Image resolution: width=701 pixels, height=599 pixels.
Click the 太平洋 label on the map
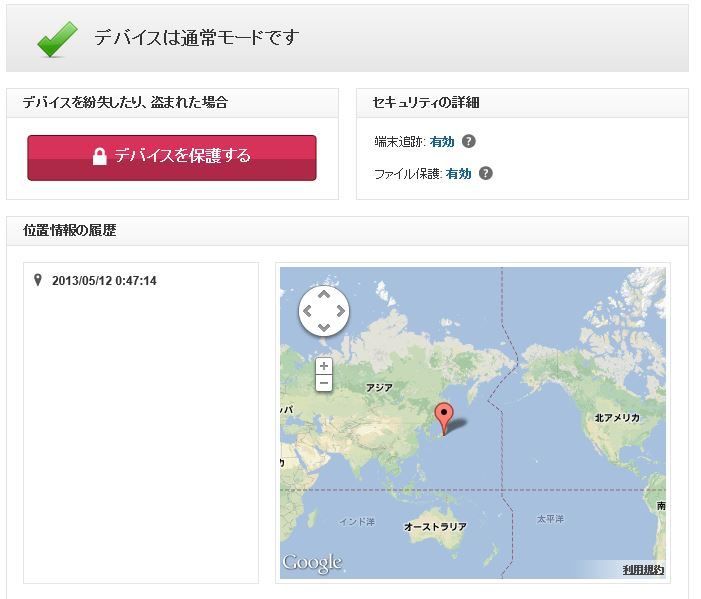(550, 519)
